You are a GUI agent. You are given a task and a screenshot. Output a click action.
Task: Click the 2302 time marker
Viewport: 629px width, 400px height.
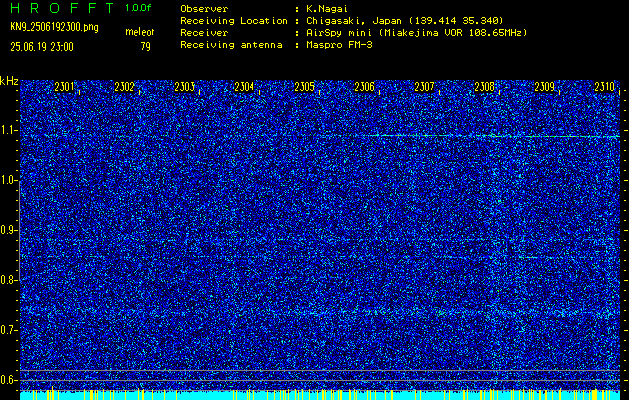coord(124,87)
